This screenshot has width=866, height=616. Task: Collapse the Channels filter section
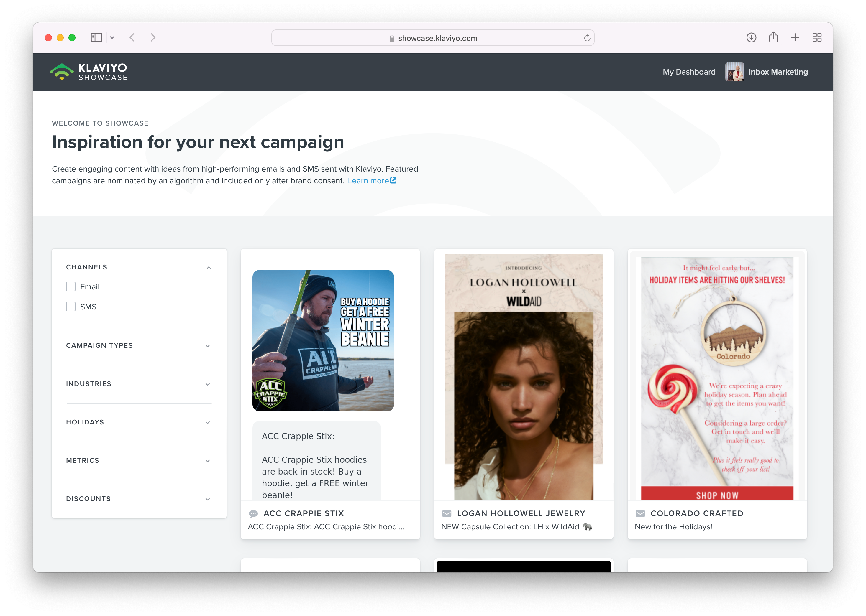(x=208, y=267)
